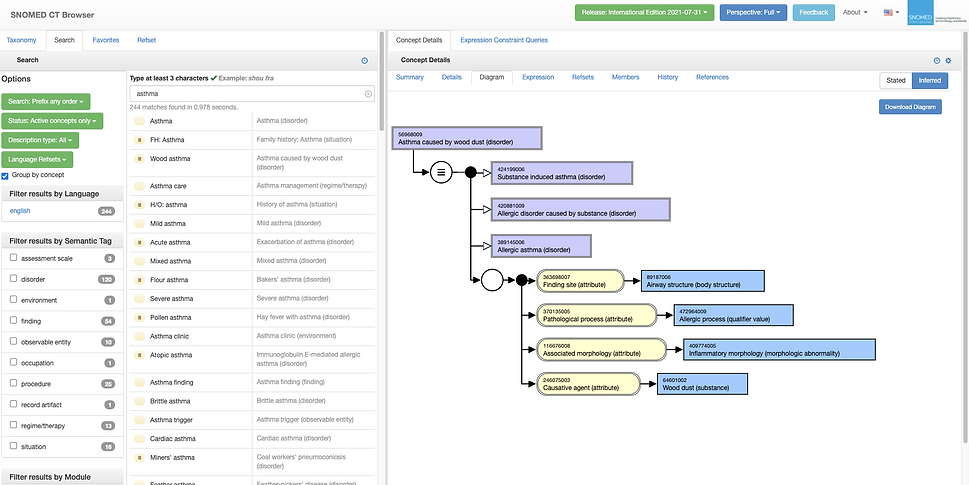
Task: Open Release International Edition dropdown
Action: point(645,12)
